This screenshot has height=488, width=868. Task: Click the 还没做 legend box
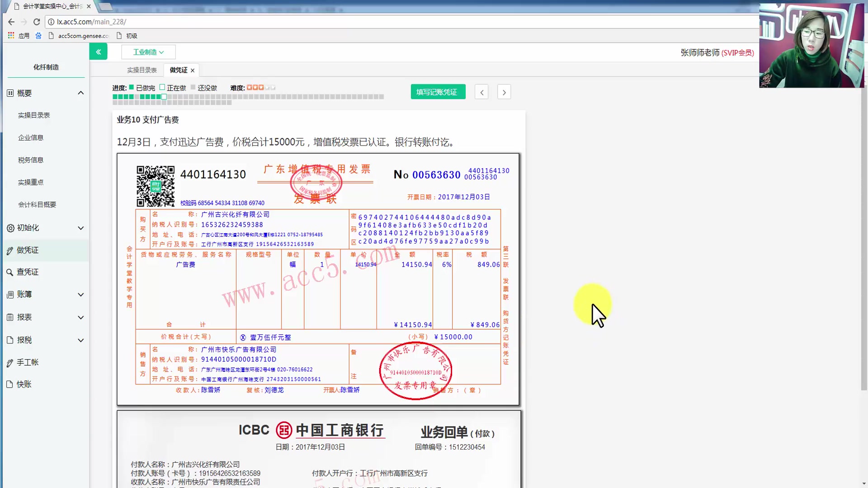[193, 87]
